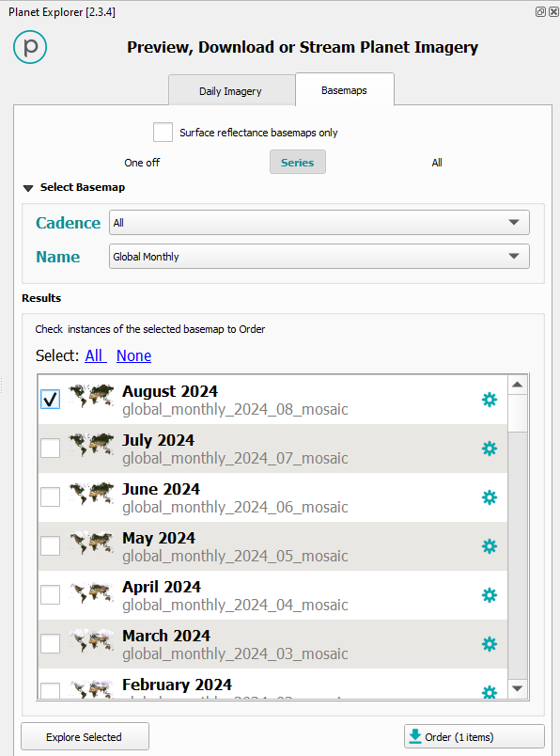
Task: Check the February 2024 basemap checkbox
Action: click(x=50, y=690)
